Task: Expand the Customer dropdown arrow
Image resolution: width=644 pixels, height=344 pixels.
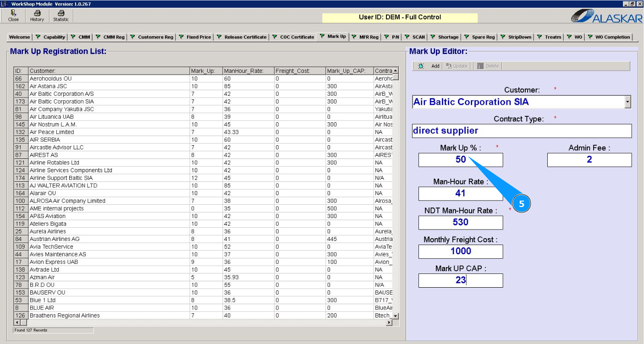Action: click(627, 102)
